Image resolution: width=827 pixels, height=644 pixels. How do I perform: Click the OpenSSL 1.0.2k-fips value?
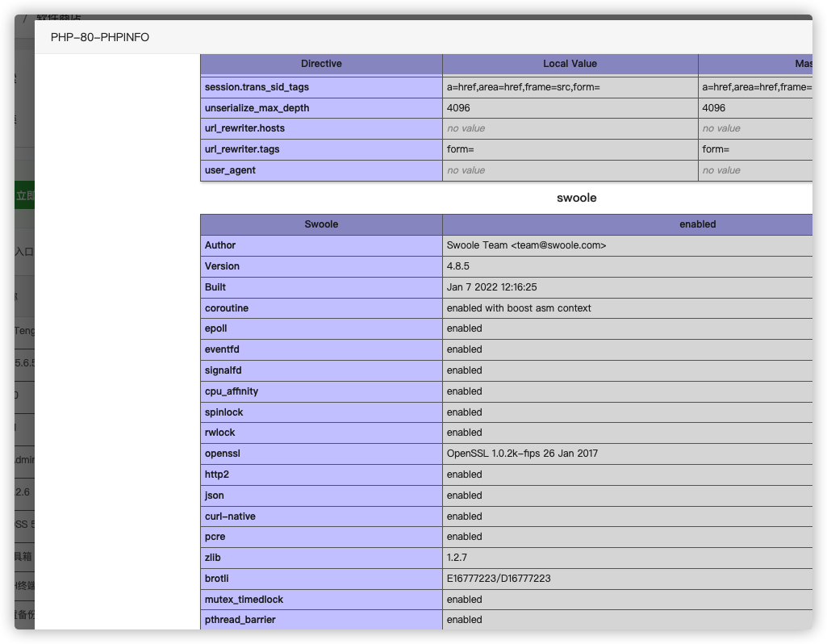tap(522, 454)
